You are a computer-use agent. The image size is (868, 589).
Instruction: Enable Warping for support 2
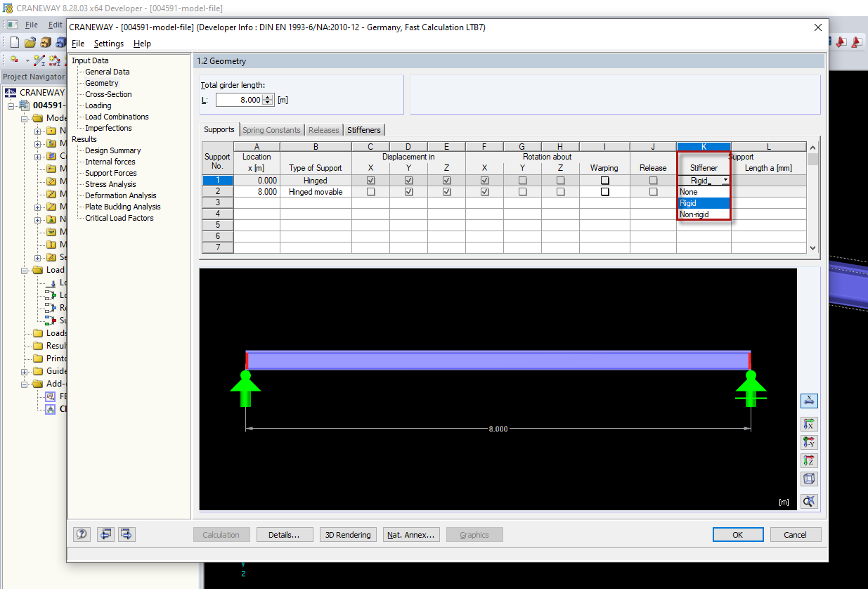(604, 192)
